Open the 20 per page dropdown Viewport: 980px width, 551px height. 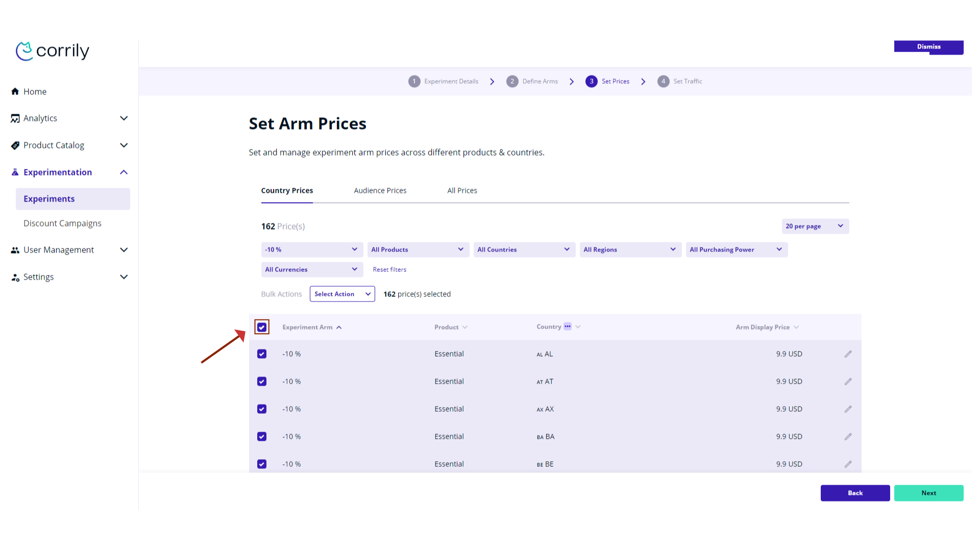click(815, 226)
